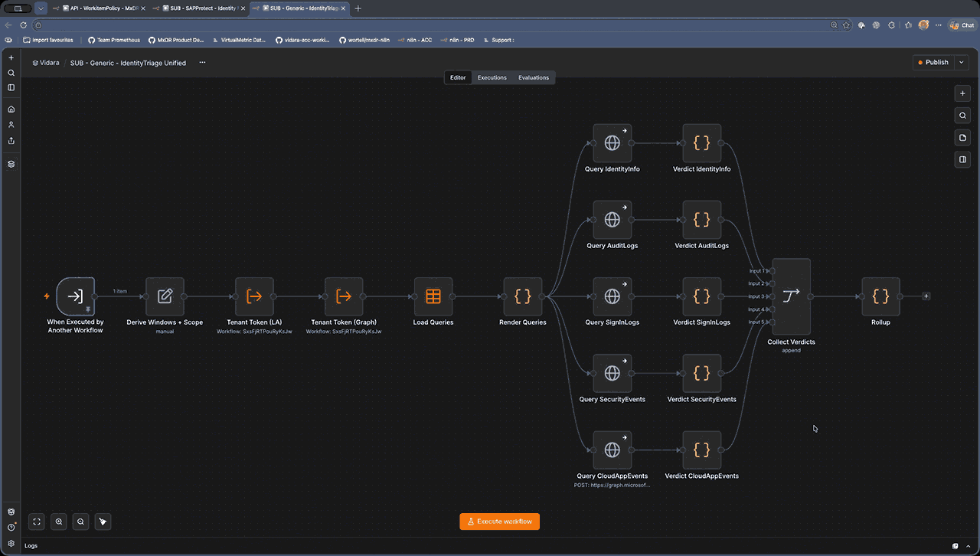Switch to the Editor tab
This screenshot has width=980, height=556.
coord(458,77)
